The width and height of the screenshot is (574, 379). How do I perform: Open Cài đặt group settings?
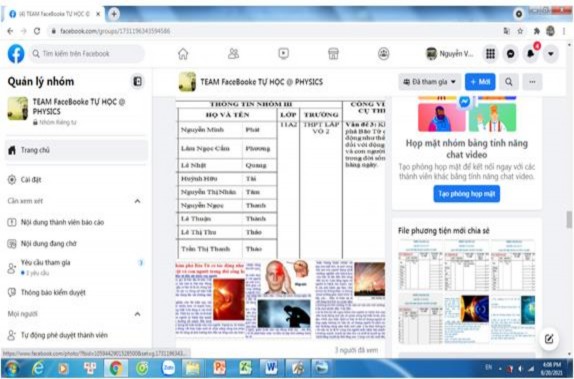tap(77, 179)
